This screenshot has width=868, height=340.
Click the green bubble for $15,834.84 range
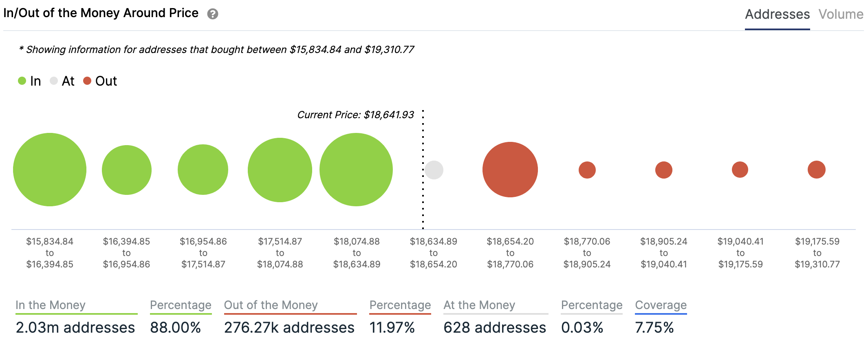coord(50,170)
